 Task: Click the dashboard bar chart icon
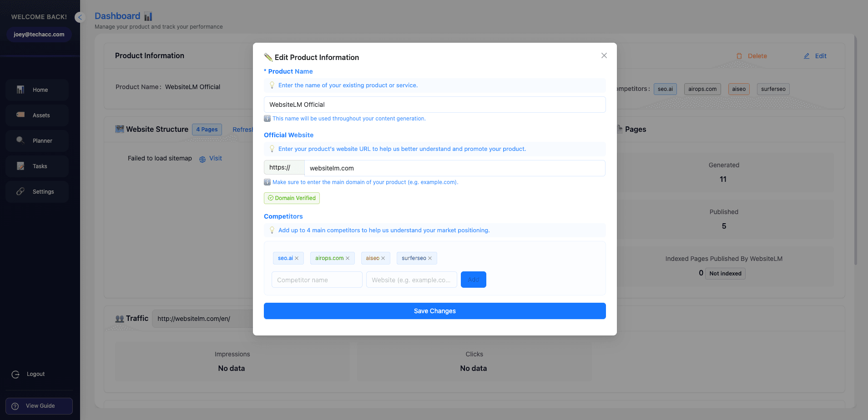pos(148,16)
